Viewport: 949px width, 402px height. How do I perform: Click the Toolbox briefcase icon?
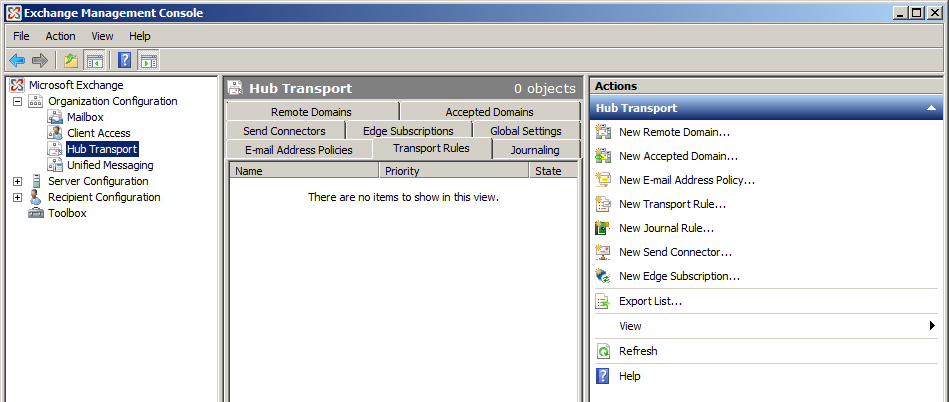point(36,213)
